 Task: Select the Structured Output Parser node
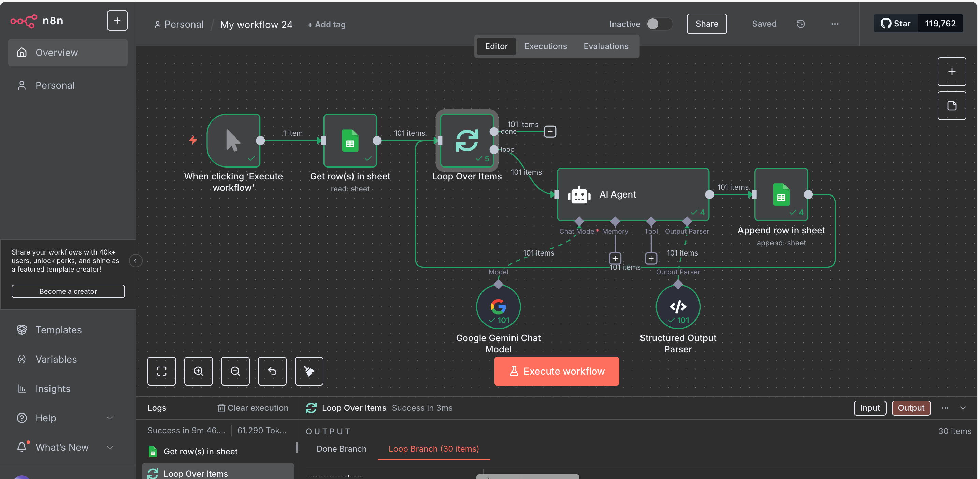click(x=678, y=307)
